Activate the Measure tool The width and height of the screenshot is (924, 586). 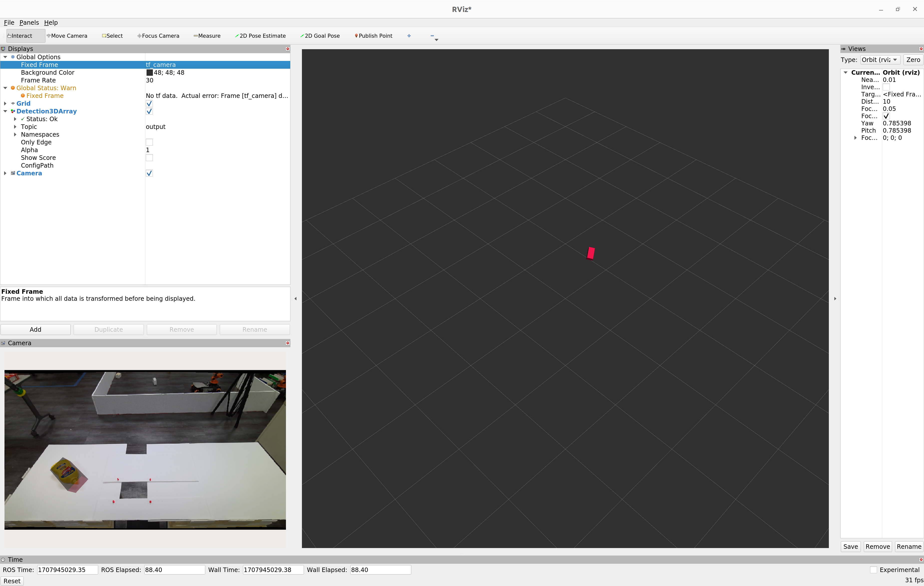(x=207, y=35)
